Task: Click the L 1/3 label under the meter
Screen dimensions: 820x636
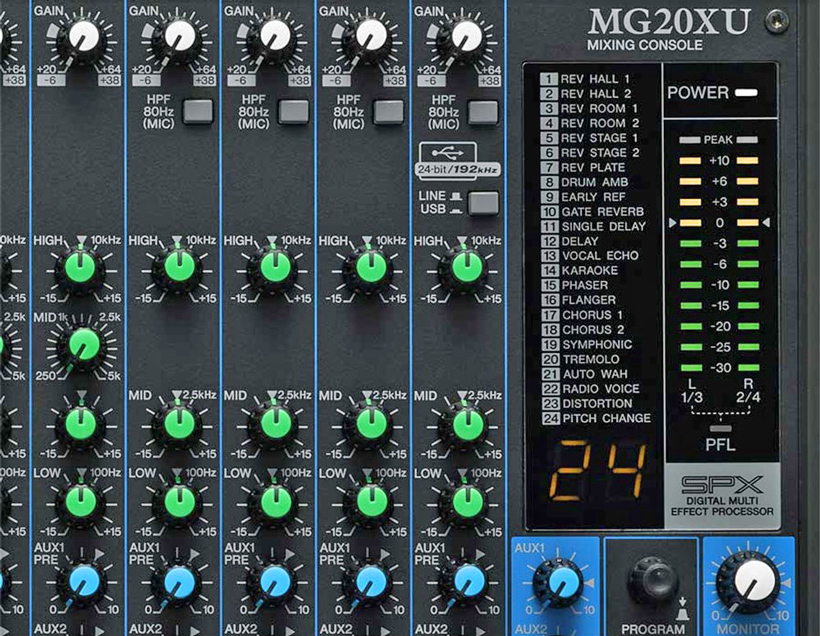Action: click(691, 391)
